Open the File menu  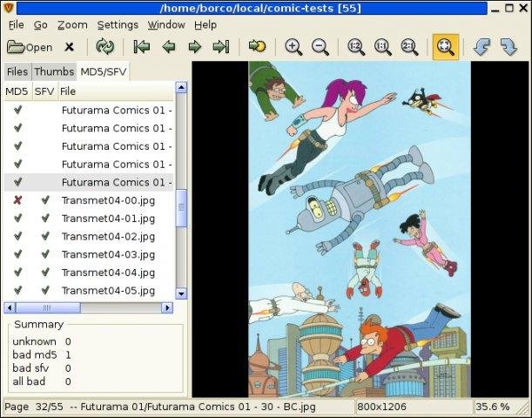[16, 24]
